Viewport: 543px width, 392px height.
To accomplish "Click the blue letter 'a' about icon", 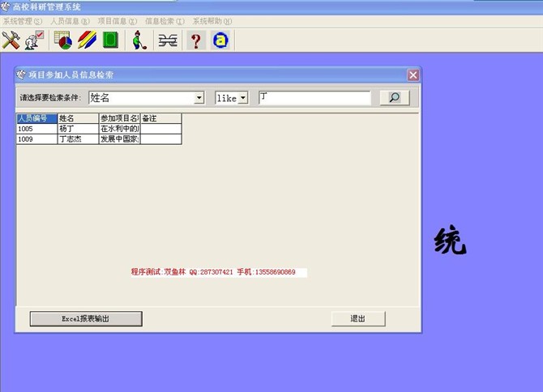I will point(220,40).
